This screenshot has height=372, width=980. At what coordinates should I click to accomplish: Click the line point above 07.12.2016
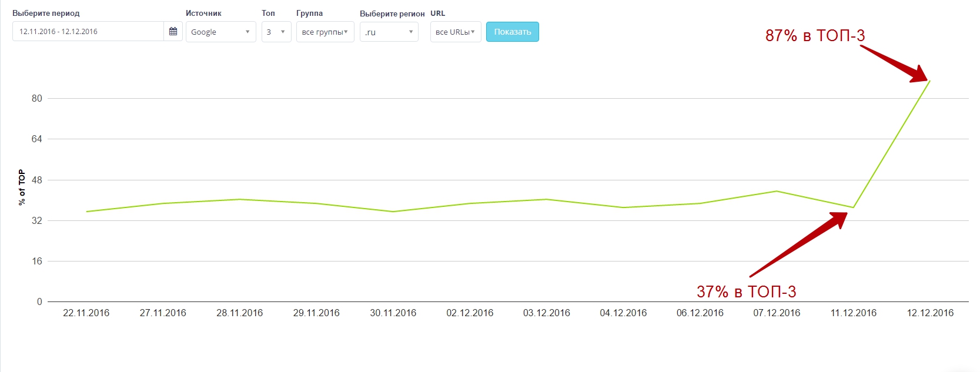[777, 191]
